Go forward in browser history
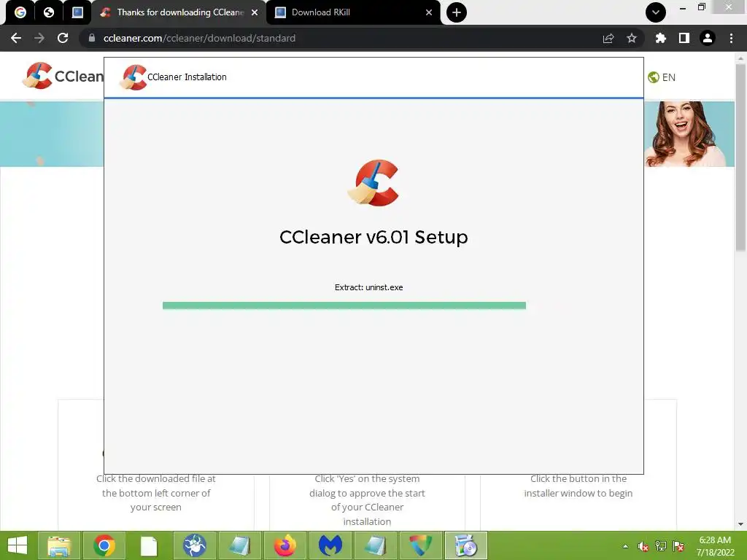The width and height of the screenshot is (747, 560). (39, 38)
